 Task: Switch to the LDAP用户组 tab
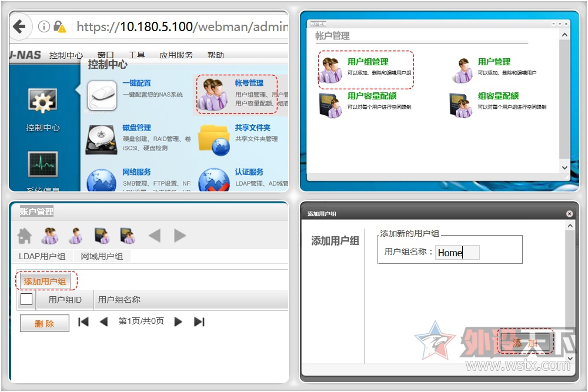click(42, 256)
